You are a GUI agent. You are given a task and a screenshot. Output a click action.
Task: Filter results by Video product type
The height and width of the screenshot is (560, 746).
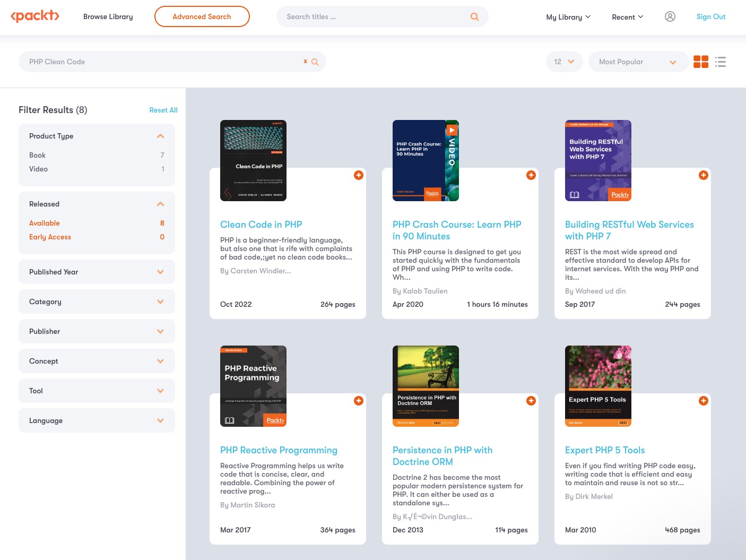pos(97,169)
